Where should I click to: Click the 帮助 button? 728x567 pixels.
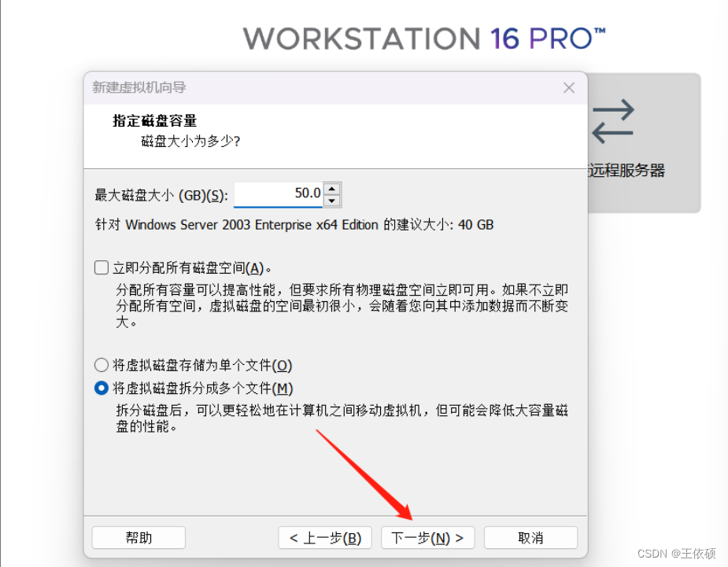(139, 538)
